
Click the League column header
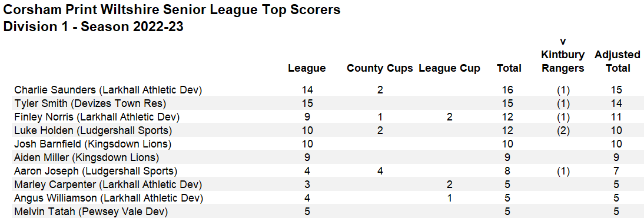tap(307, 68)
